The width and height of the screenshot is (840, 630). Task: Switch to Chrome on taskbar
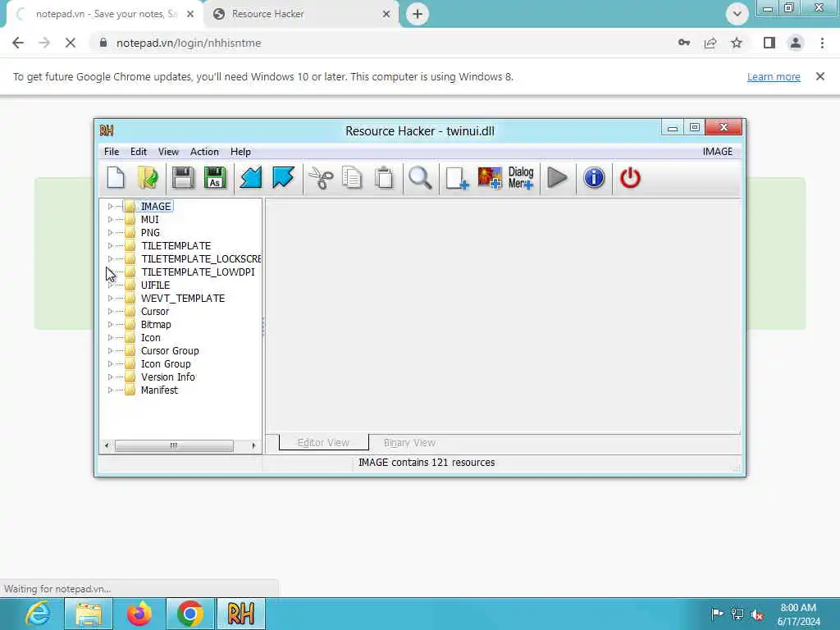pyautogui.click(x=189, y=614)
